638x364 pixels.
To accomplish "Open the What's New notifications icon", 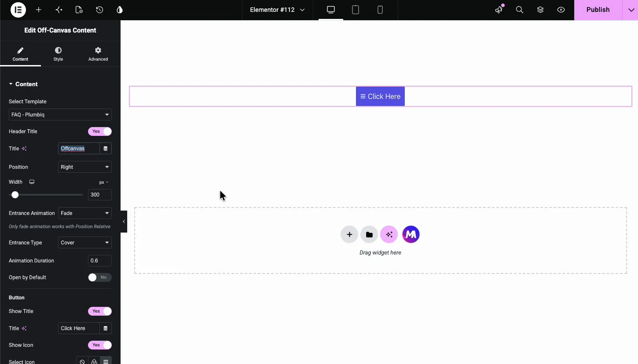I will [499, 10].
